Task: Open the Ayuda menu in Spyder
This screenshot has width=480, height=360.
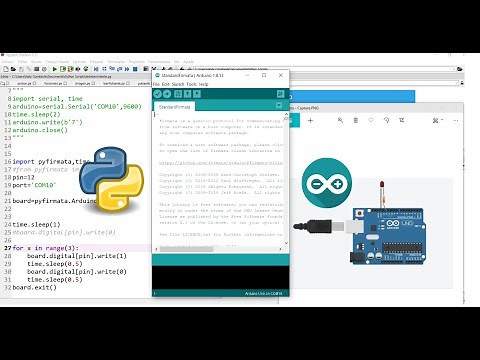Action: point(188,62)
